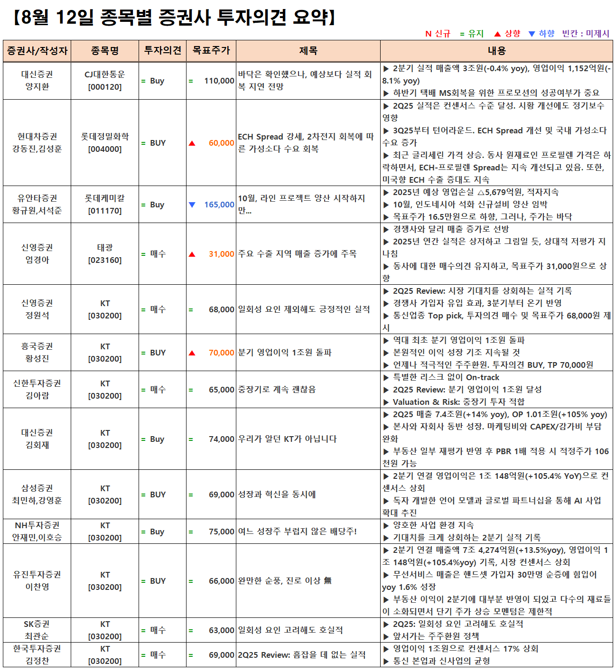The image size is (616, 672).
Task: Click the blue down-triangle beside 165,000 target price
Action: coord(192,205)
